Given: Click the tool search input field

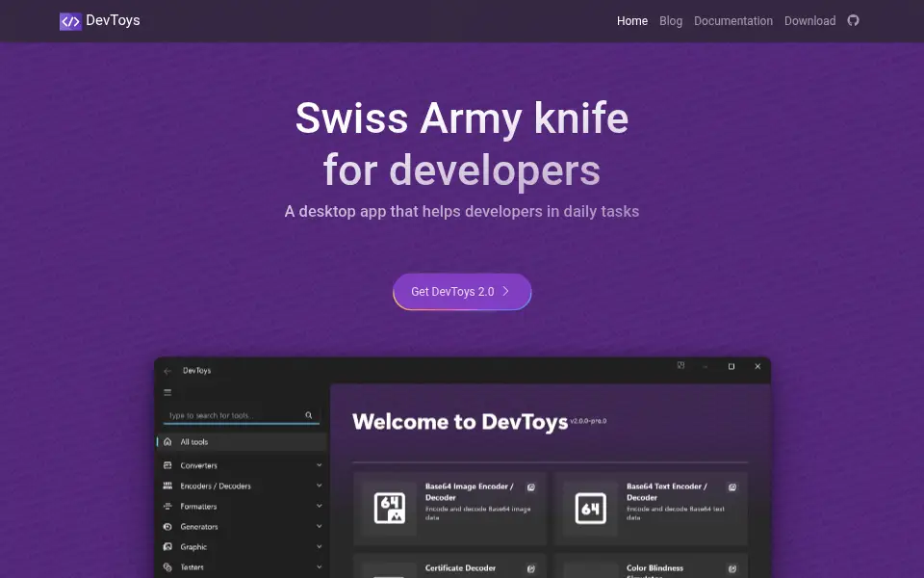Looking at the screenshot, I should [241, 415].
